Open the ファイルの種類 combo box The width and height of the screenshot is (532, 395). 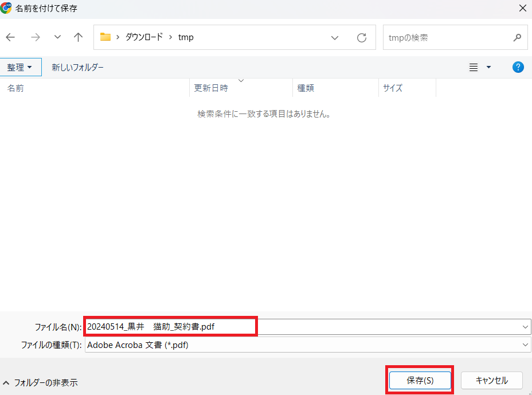pyautogui.click(x=307, y=345)
